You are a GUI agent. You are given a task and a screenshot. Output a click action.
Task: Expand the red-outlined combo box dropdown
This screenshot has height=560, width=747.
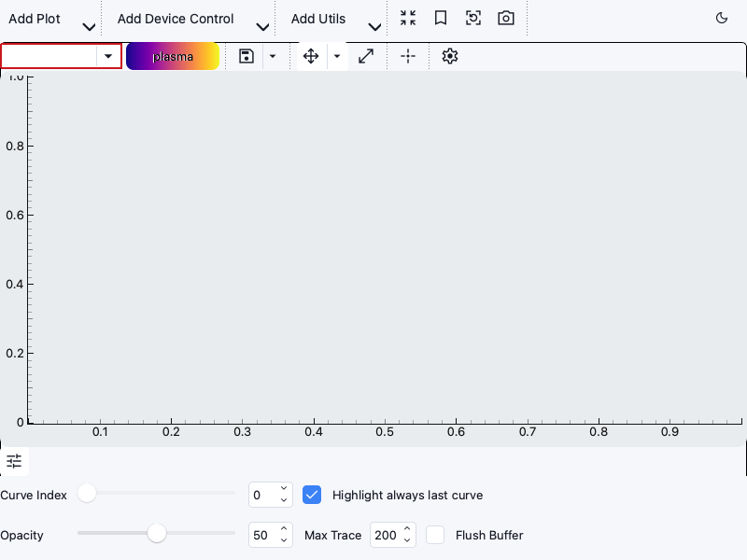pos(108,56)
